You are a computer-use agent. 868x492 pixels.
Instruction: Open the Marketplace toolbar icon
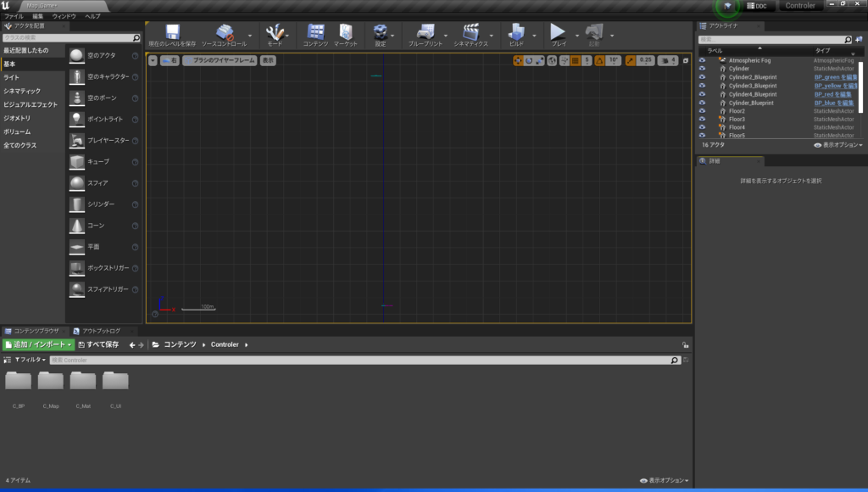pyautogui.click(x=345, y=32)
